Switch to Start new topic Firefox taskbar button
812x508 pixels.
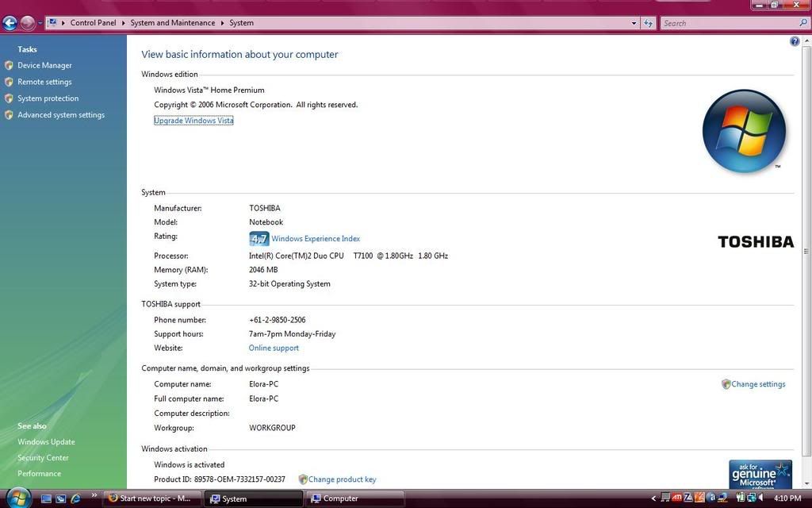point(151,498)
